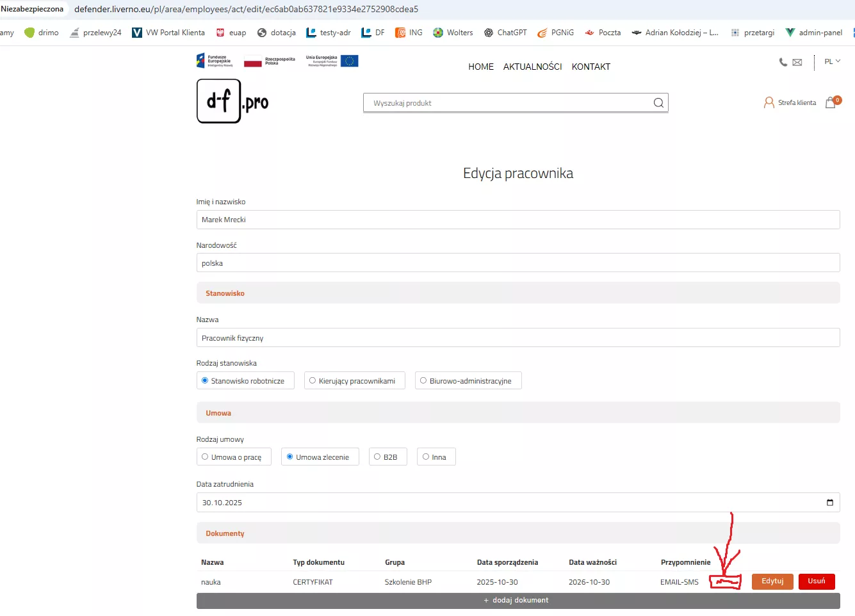Open the d-f.pro logo homepage
Screen dimensions: 855x616
pyautogui.click(x=232, y=101)
